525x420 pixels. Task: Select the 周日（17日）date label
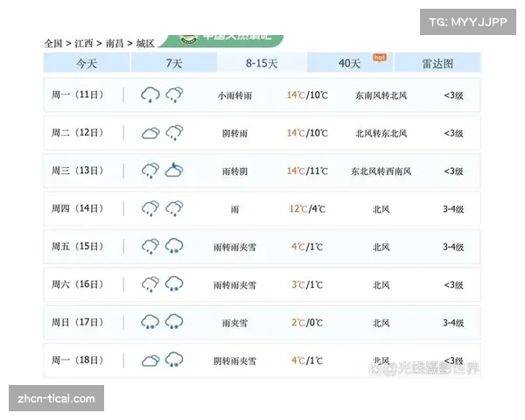coord(77,322)
